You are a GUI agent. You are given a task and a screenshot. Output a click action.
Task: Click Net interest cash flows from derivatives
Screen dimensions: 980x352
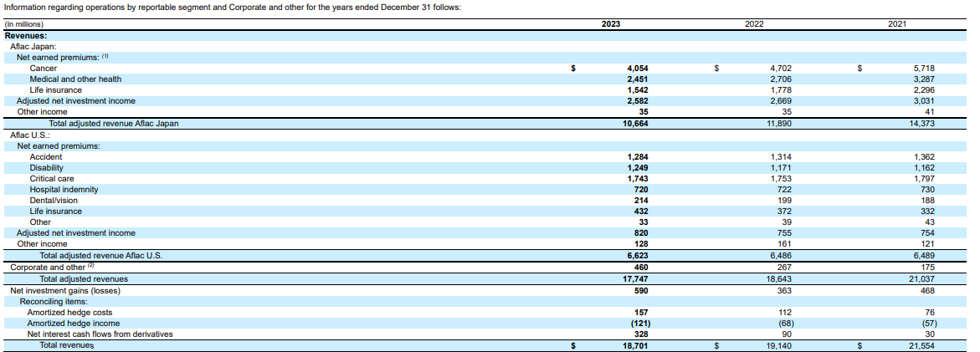100,334
